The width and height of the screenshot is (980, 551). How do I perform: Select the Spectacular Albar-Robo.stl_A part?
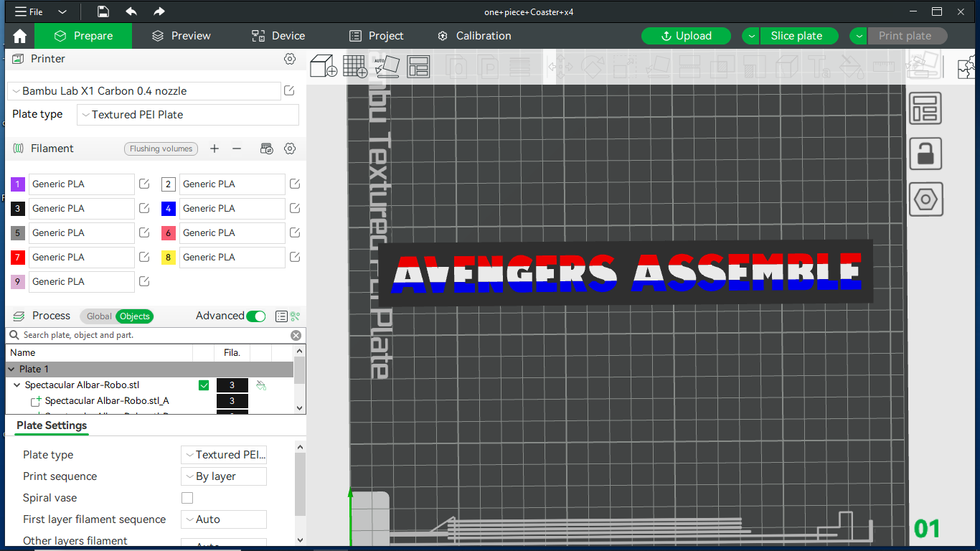pyautogui.click(x=107, y=401)
